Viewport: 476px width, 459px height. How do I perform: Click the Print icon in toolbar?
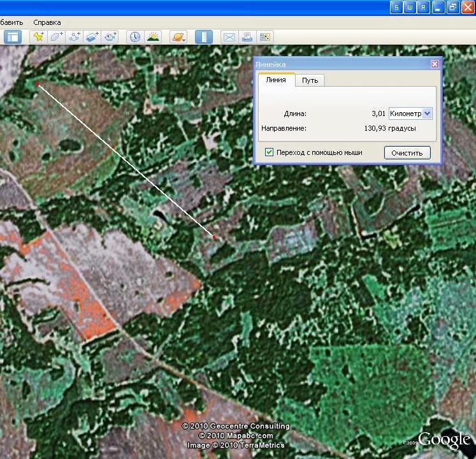[x=247, y=37]
